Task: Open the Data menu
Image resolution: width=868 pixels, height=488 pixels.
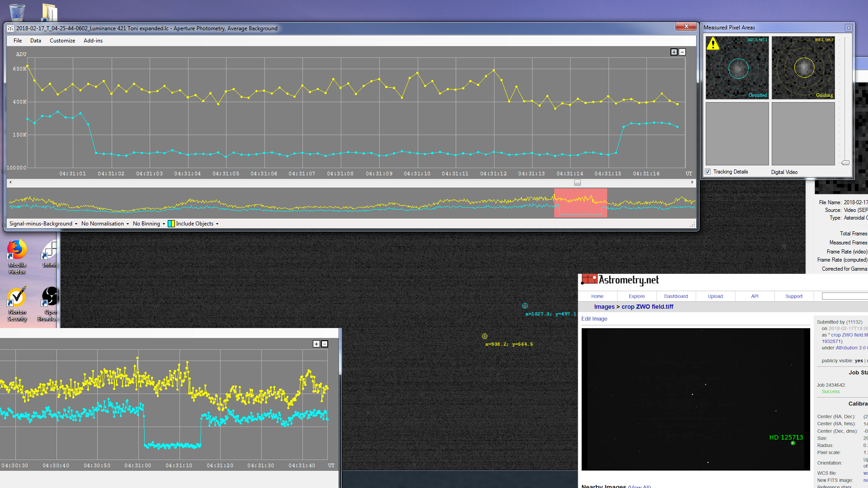Action: coord(36,41)
